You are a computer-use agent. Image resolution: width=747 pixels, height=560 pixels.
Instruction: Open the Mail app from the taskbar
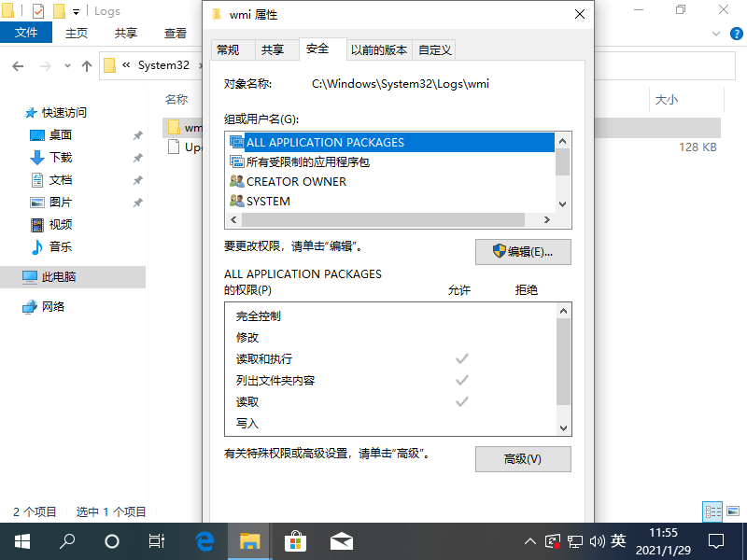(341, 541)
